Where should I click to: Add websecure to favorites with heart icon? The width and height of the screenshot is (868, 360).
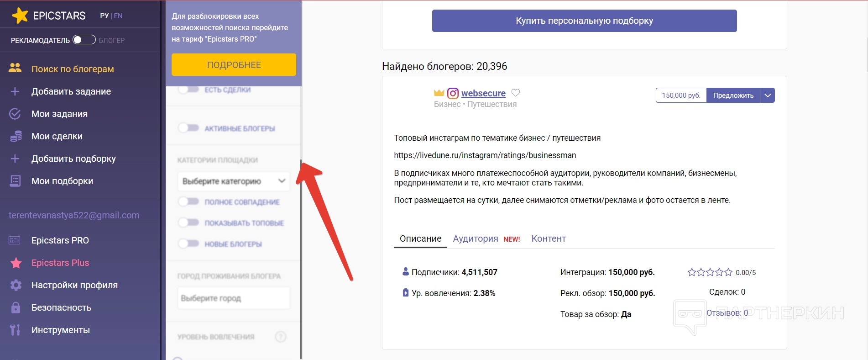click(516, 93)
